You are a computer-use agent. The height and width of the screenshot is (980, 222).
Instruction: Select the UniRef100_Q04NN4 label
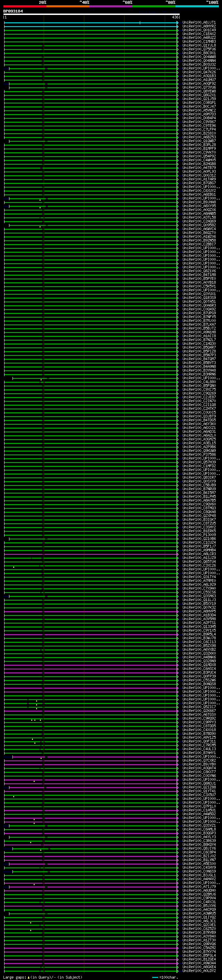(199, 61)
